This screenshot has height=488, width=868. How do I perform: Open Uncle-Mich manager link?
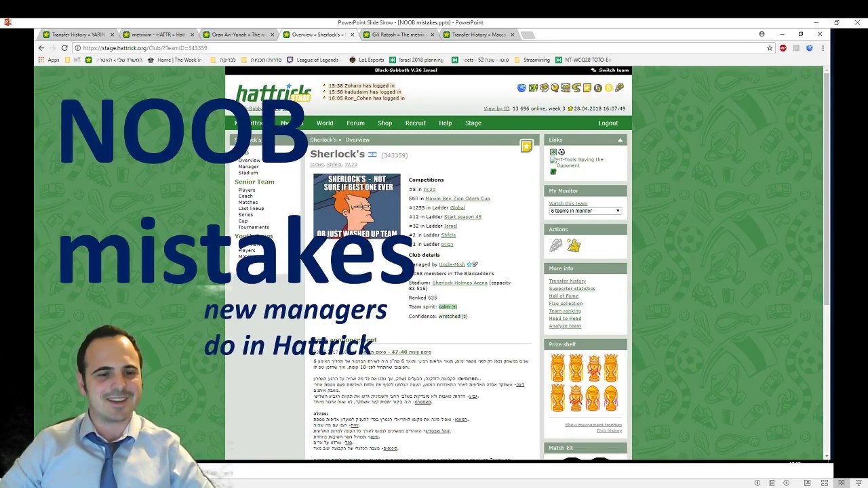[452, 264]
